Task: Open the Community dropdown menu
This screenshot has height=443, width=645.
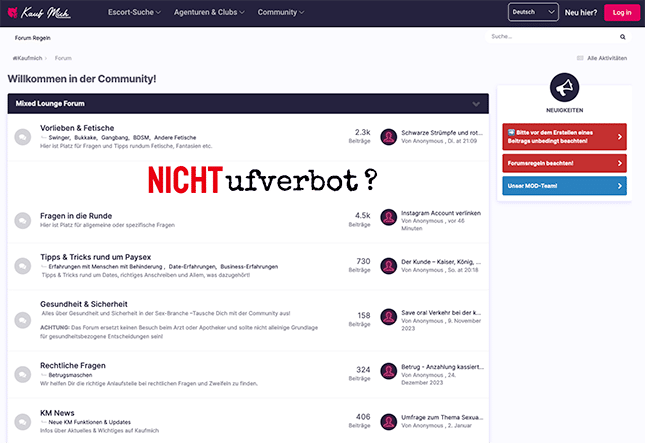Action: (x=281, y=12)
